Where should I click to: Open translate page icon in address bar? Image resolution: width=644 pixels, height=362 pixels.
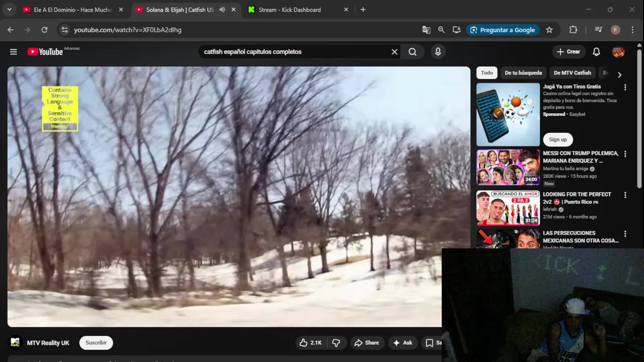[426, 30]
